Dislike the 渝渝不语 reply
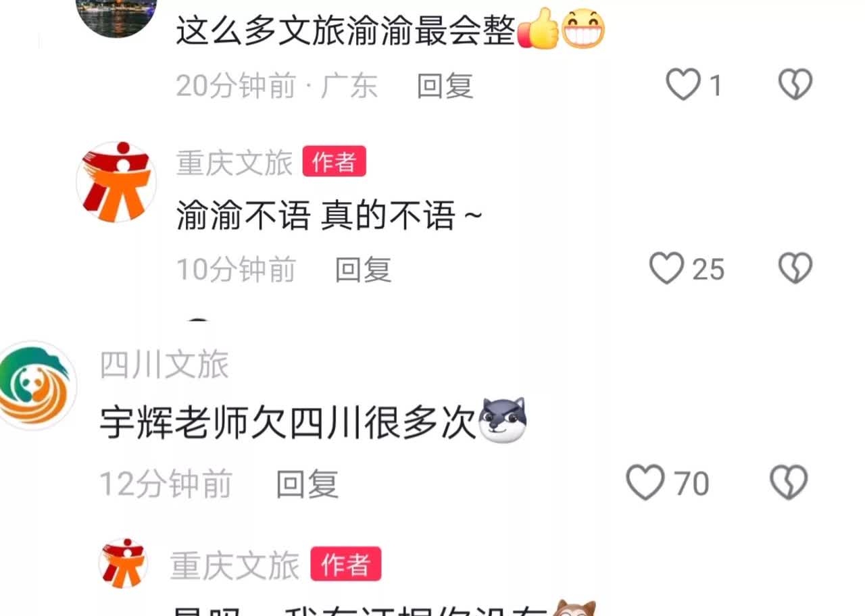Viewport: 865px width, 616px height. (795, 269)
